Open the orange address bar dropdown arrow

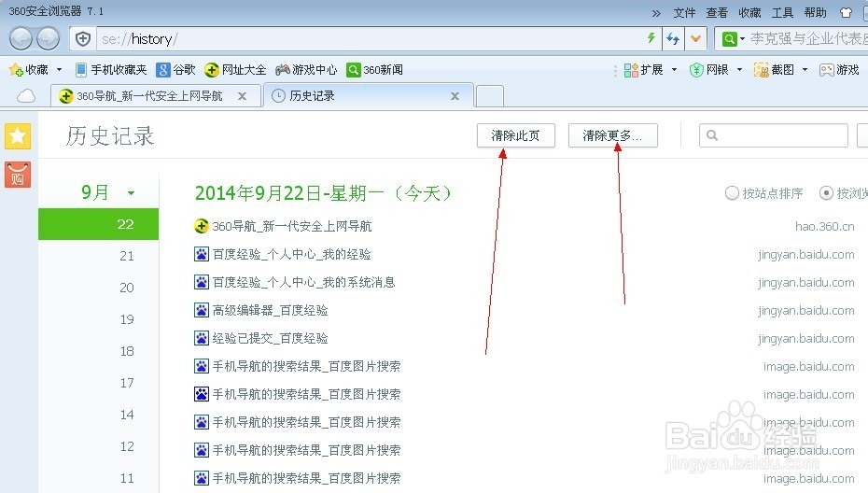click(696, 39)
